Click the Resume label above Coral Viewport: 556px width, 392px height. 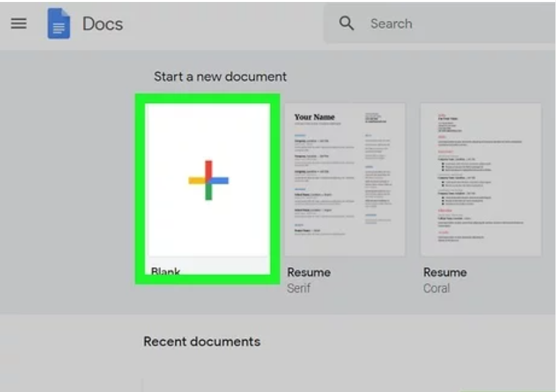click(444, 272)
